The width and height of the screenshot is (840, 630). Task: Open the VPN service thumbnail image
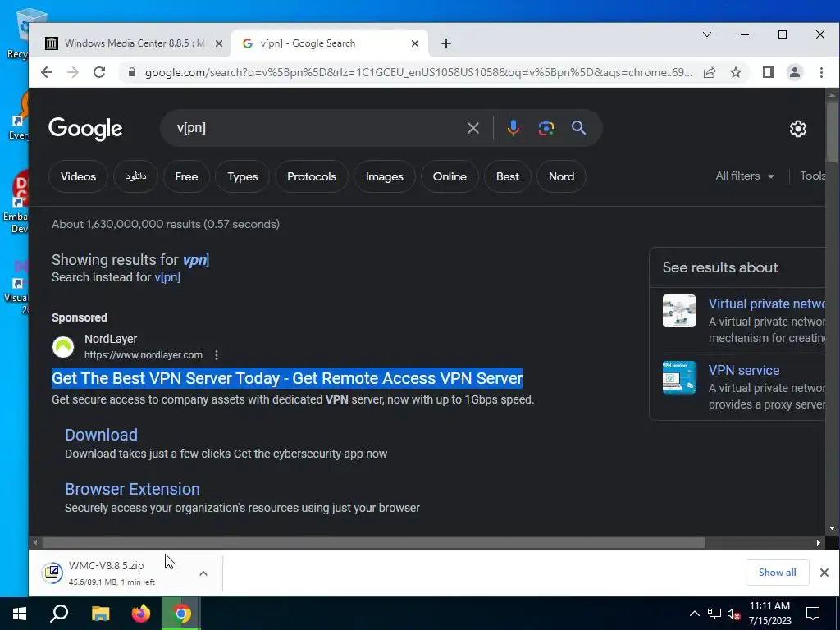pyautogui.click(x=678, y=377)
